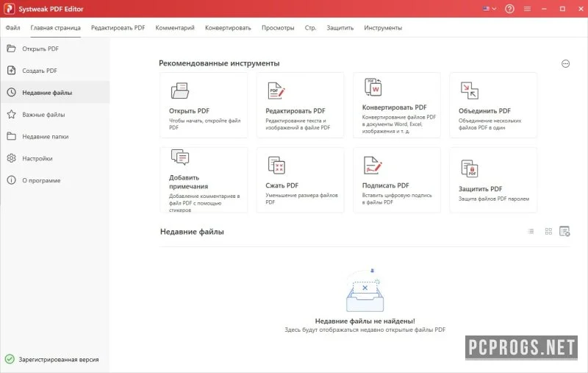
Task: Click Открыть PDF sidebar label
Action: 40,49
